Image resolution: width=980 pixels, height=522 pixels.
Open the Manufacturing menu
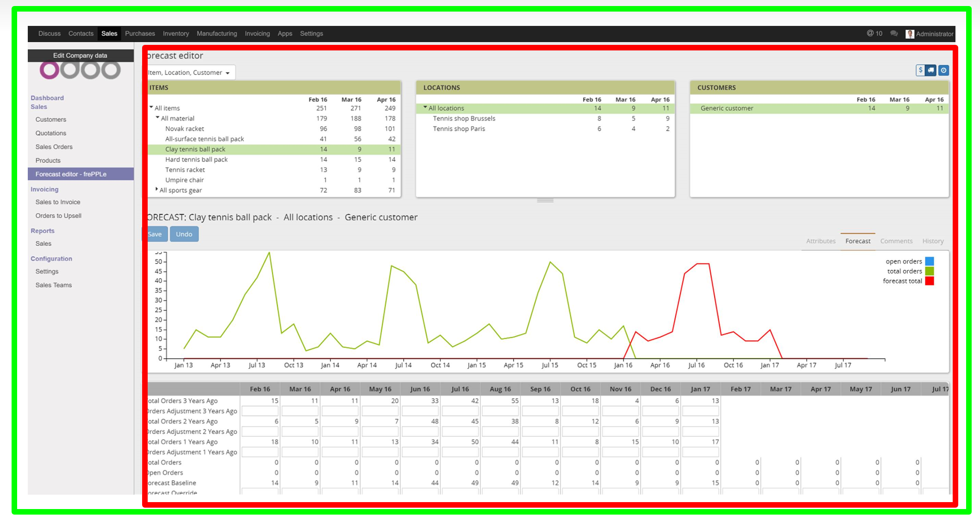pyautogui.click(x=216, y=33)
